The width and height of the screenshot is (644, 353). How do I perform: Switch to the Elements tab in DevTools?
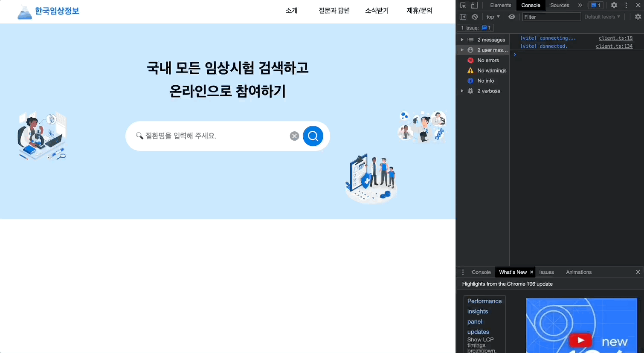pos(500,5)
